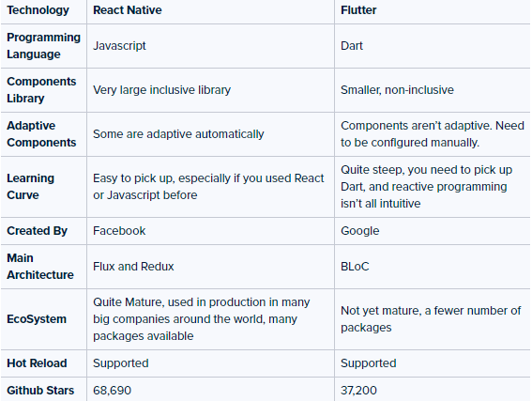Click the Google cell
The image size is (532, 401).
[360, 231]
